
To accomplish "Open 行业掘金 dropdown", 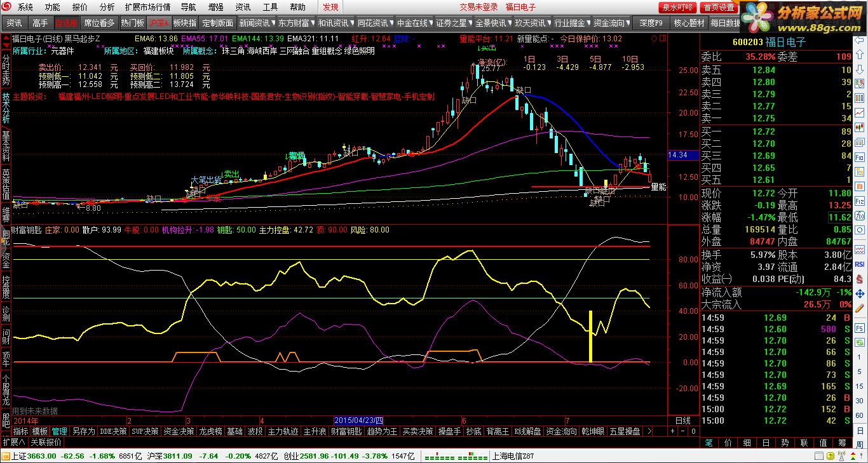I will pos(572,23).
